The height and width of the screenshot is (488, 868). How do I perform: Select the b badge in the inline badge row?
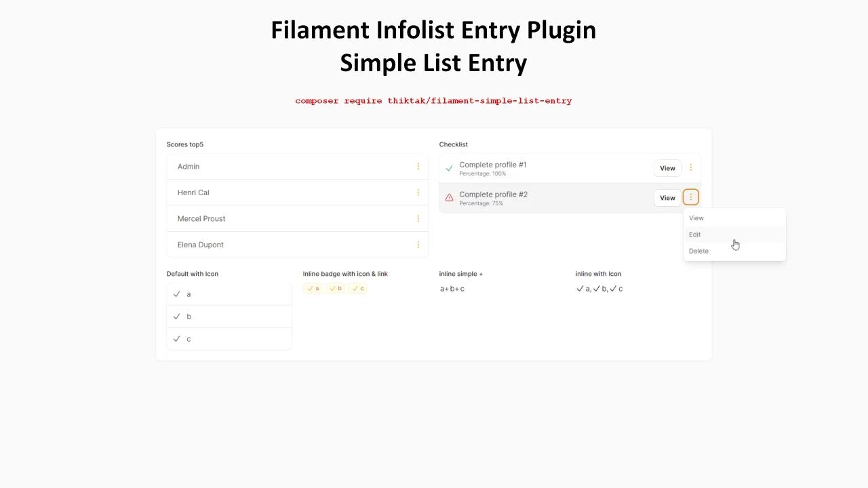tap(335, 288)
